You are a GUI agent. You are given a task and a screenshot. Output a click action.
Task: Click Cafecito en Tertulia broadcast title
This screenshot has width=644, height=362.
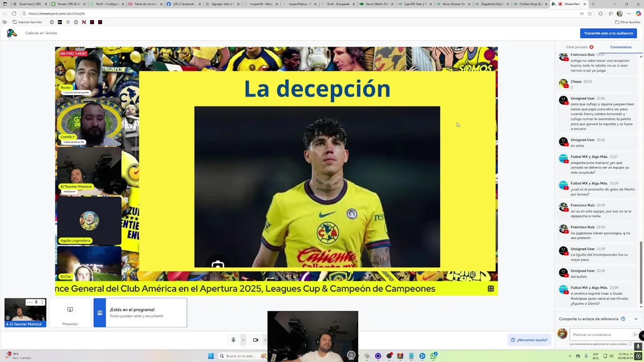pyautogui.click(x=41, y=33)
